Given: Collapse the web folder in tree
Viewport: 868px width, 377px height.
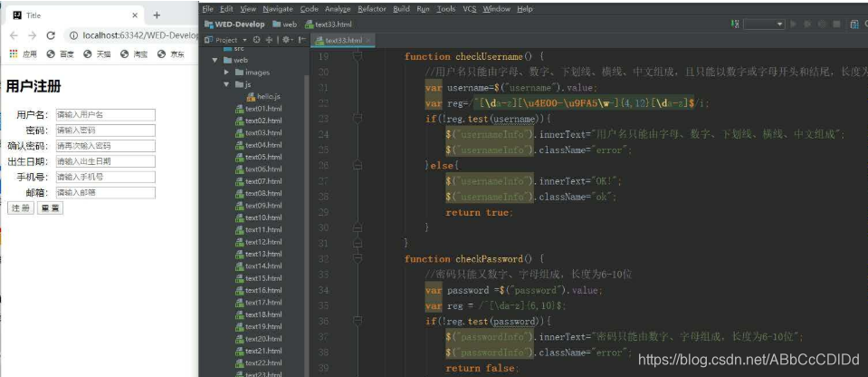Looking at the screenshot, I should click(215, 60).
